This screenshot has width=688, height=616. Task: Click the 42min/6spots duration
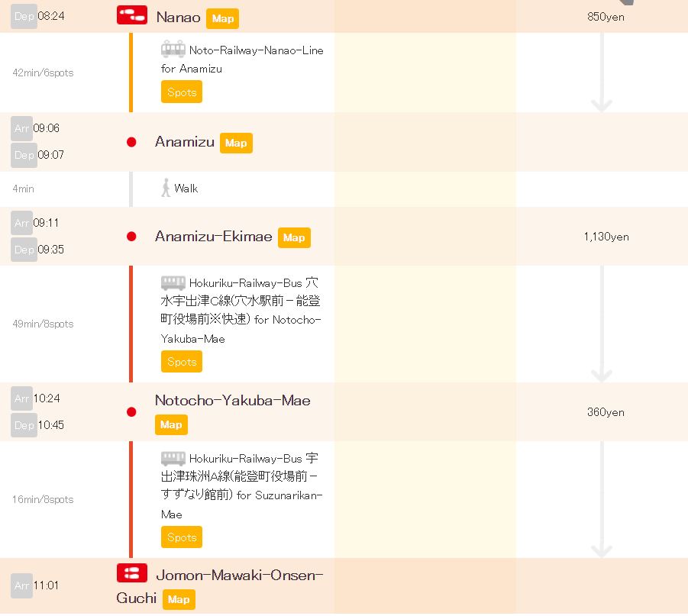click(43, 73)
